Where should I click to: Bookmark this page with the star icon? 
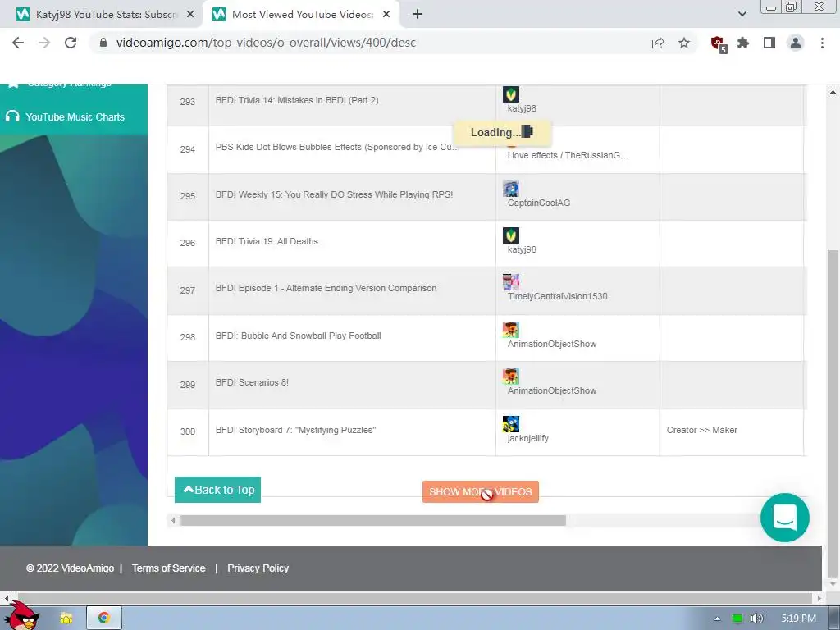pyautogui.click(x=684, y=43)
